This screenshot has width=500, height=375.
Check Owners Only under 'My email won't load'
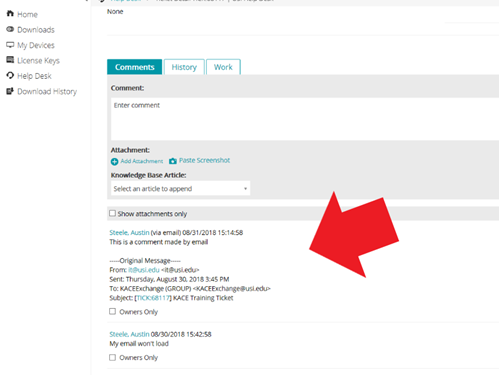point(113,357)
